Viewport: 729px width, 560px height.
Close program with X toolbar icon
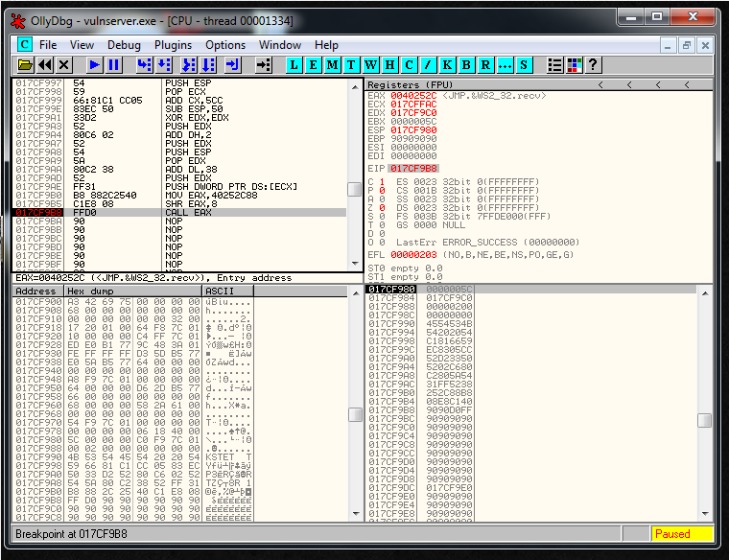point(64,65)
